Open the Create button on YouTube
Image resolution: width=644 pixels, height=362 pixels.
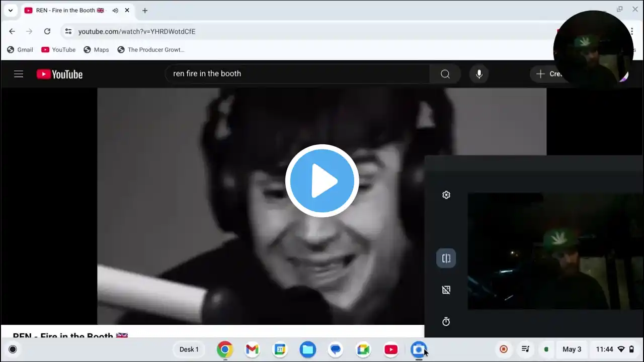click(548, 74)
